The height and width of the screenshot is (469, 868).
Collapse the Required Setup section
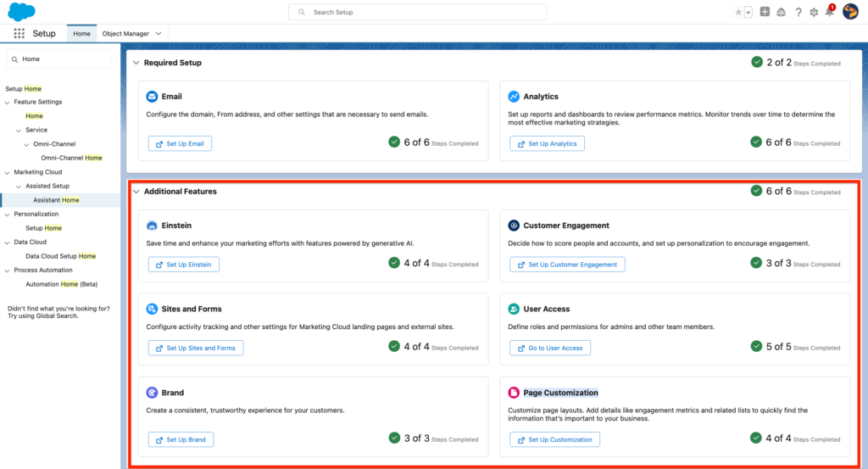[136, 63]
